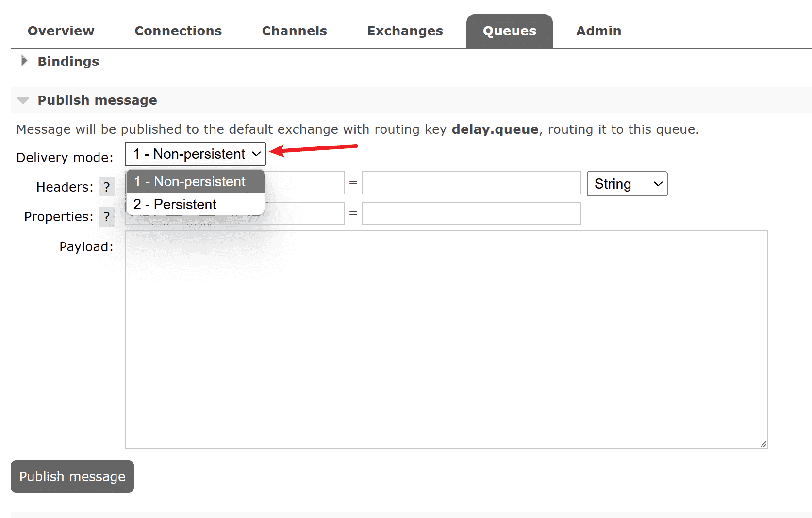The height and width of the screenshot is (518, 812).
Task: Open the String header type dropdown
Action: [x=627, y=184]
